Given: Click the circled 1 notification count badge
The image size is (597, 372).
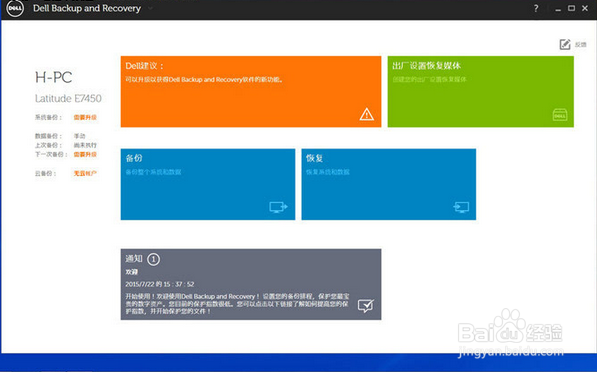Looking at the screenshot, I should 153,259.
